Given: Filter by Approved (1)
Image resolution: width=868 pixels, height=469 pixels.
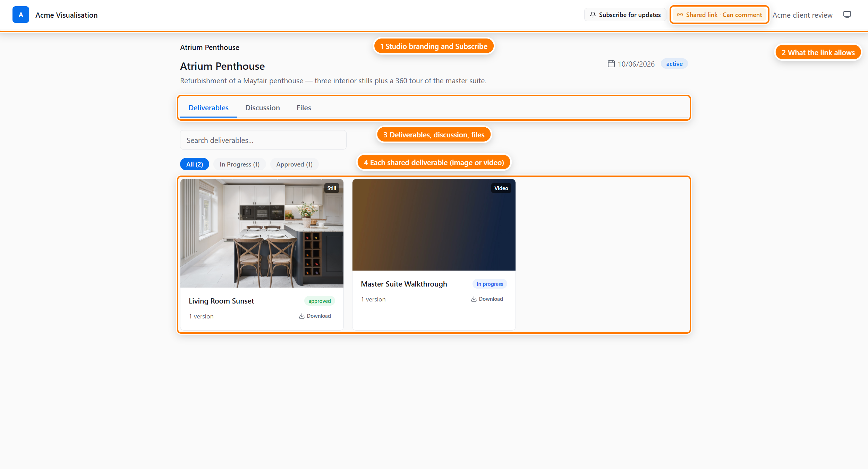Looking at the screenshot, I should click(294, 164).
